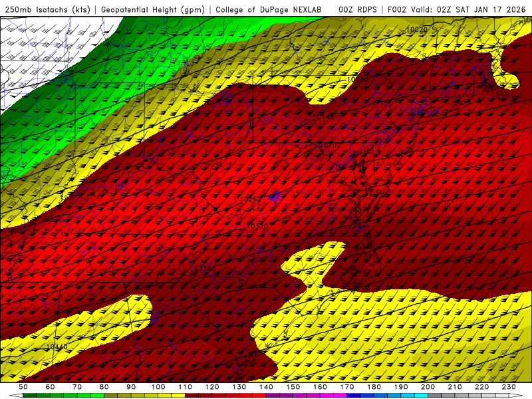Click the 10140 height contour label
The height and width of the screenshot is (399, 532).
pyautogui.click(x=323, y=117)
